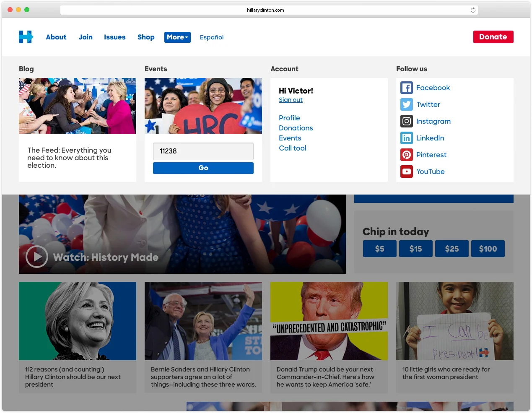Visit the Shop page

146,37
